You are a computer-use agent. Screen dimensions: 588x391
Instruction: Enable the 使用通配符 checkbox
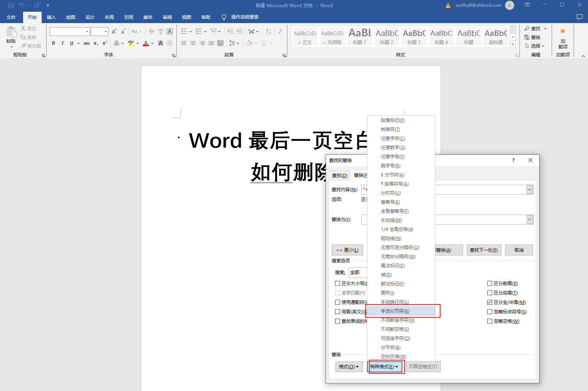pyautogui.click(x=338, y=302)
